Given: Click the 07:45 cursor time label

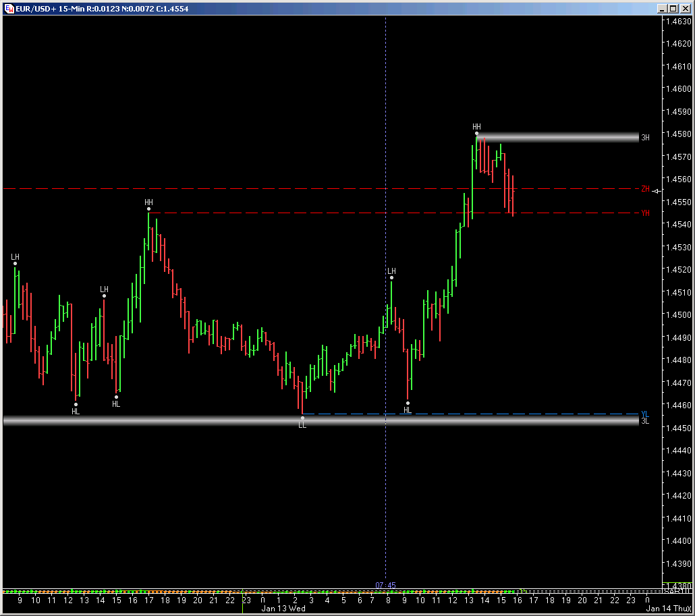Looking at the screenshot, I should pos(385,586).
